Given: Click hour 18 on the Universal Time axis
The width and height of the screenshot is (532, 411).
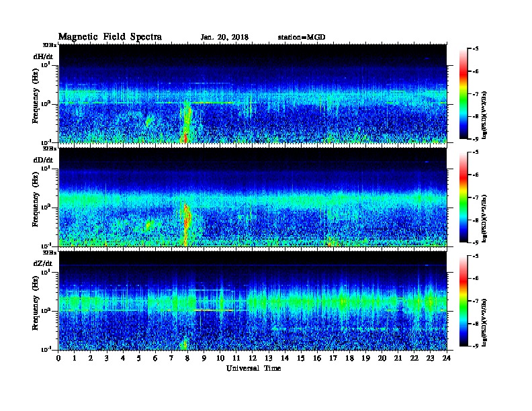Looking at the screenshot, I should tap(350, 359).
